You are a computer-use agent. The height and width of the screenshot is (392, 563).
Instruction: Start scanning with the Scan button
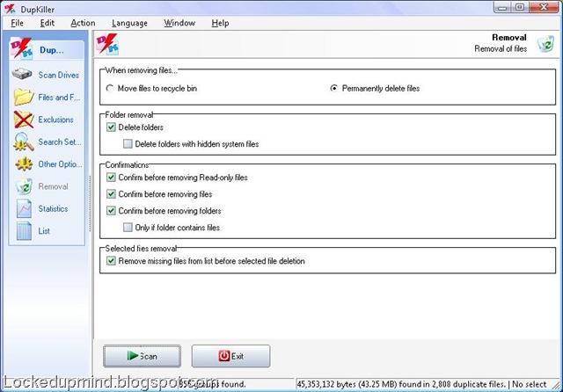coord(143,356)
